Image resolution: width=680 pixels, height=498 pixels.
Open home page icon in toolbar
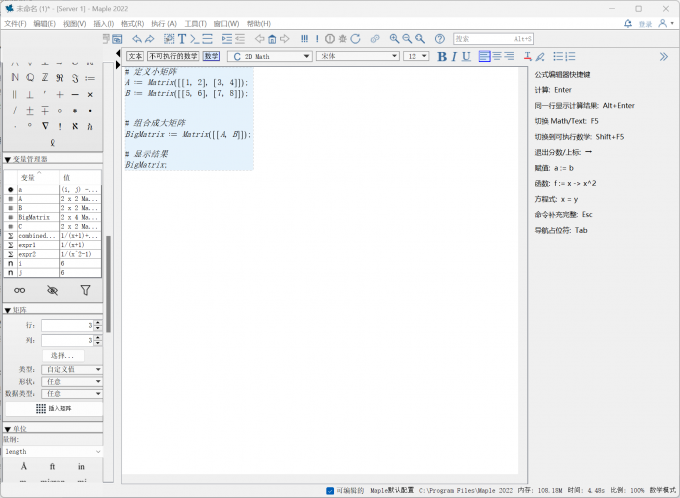tap(272, 39)
